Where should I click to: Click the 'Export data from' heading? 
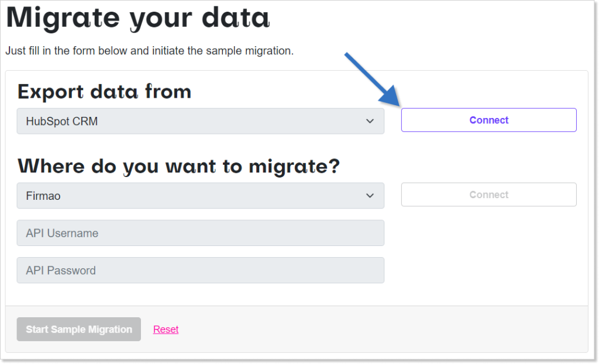(104, 92)
